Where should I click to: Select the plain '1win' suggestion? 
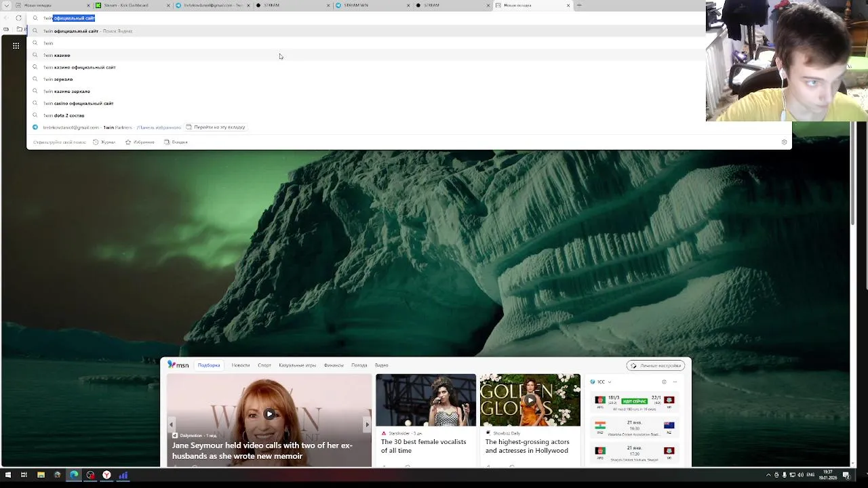click(366, 43)
